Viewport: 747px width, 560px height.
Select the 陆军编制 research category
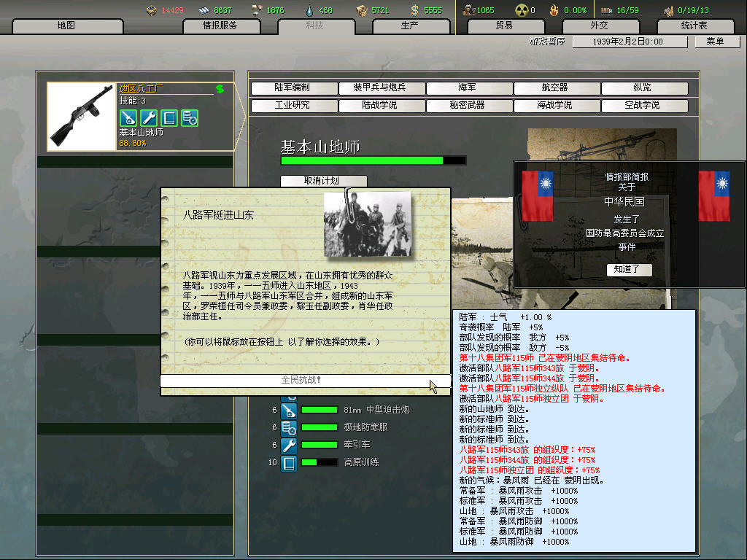[294, 88]
